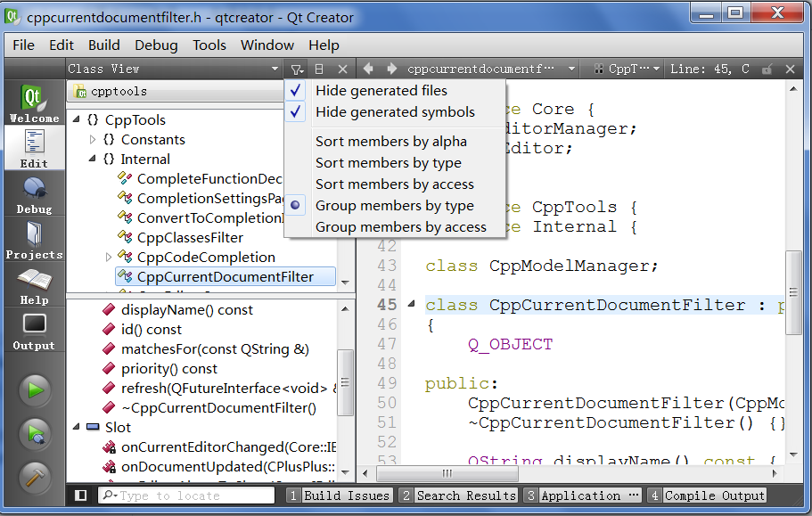Open the Build menu
Image resolution: width=812 pixels, height=516 pixels.
click(104, 45)
